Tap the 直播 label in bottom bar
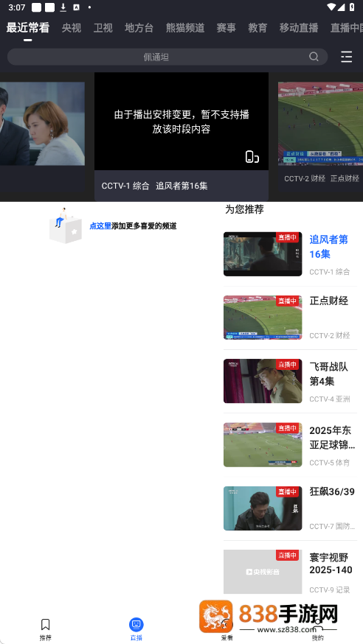Image resolution: width=363 pixels, height=644 pixels. [136, 638]
